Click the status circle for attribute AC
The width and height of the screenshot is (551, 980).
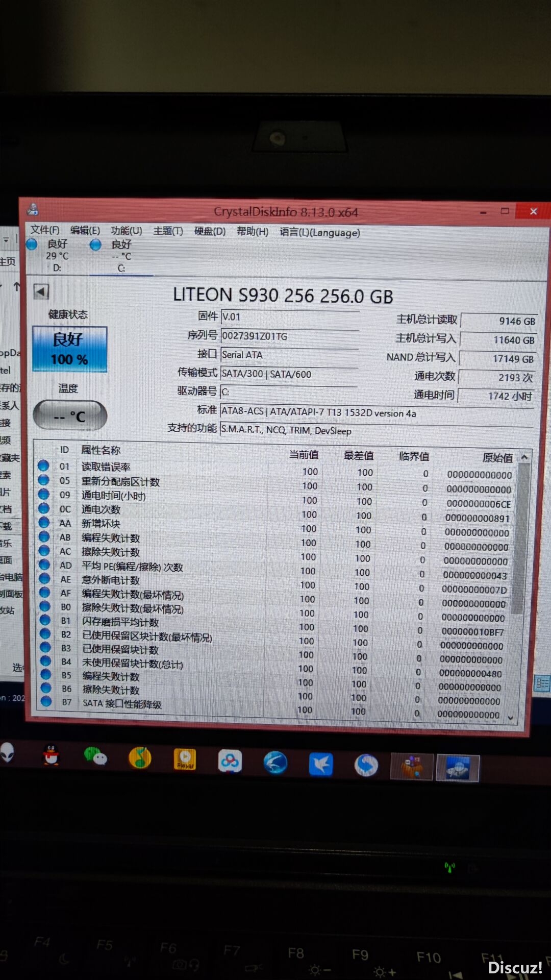point(44,551)
